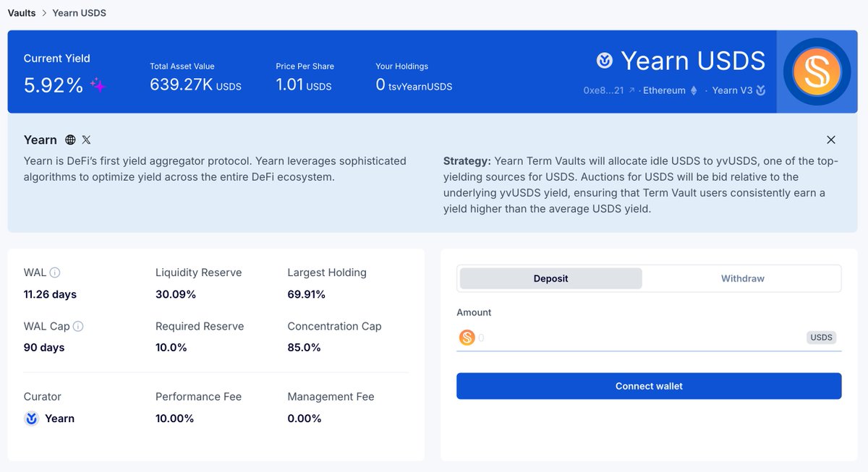Viewport: 868px width, 472px height.
Task: Open contract address external link arrow
Action: [631, 91]
